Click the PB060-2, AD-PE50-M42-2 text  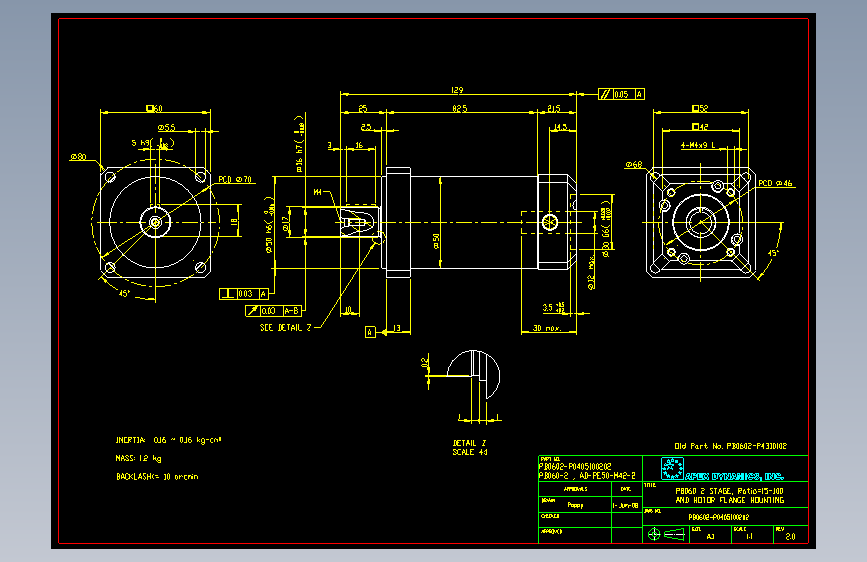coord(587,475)
